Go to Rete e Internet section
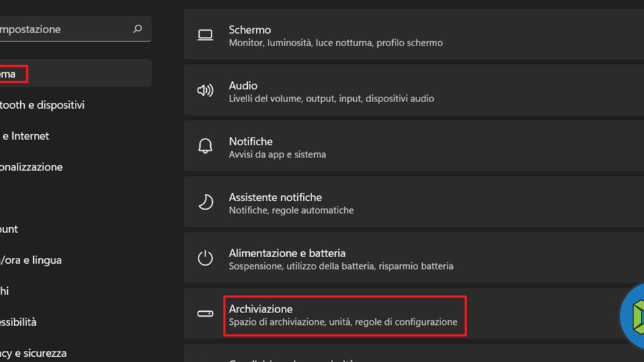This screenshot has width=644, height=362. point(26,136)
